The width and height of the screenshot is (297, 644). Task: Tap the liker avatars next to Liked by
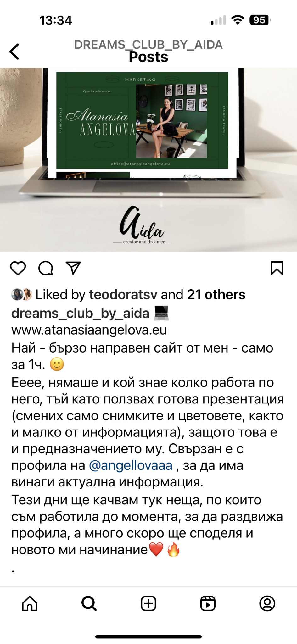coord(22,295)
